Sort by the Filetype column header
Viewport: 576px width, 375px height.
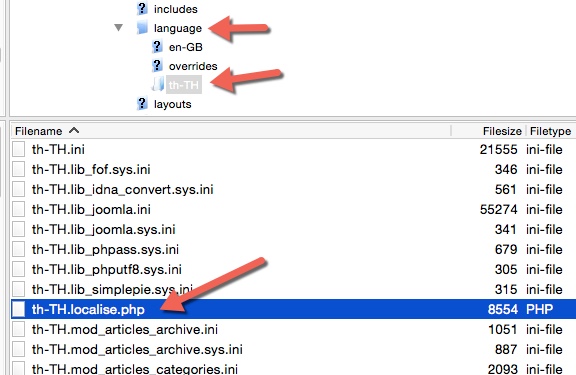point(551,131)
